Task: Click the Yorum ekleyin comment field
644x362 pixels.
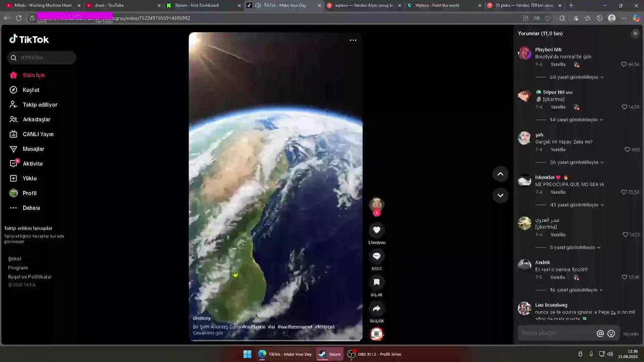Action: point(556,333)
